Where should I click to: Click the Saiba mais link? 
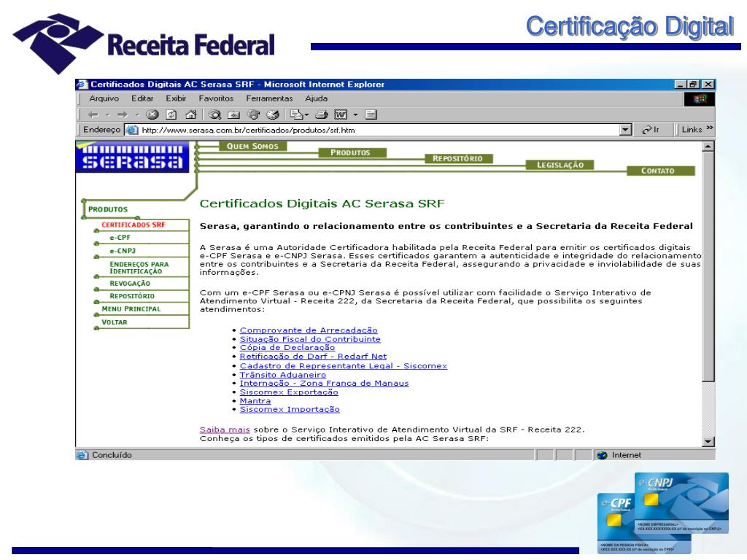coord(225,429)
